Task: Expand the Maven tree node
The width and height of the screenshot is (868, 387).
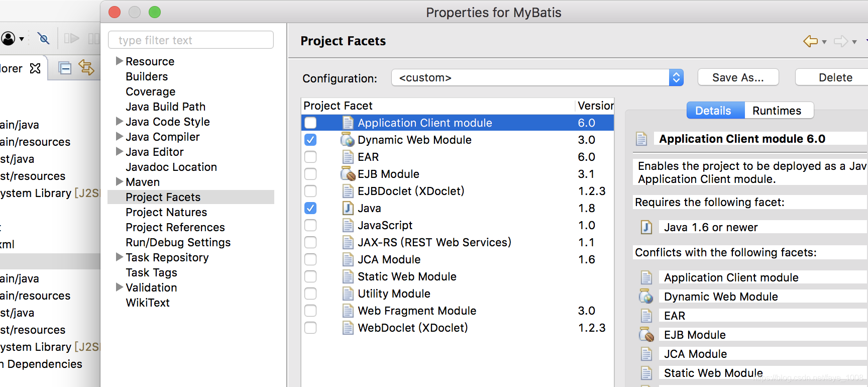Action: (119, 181)
